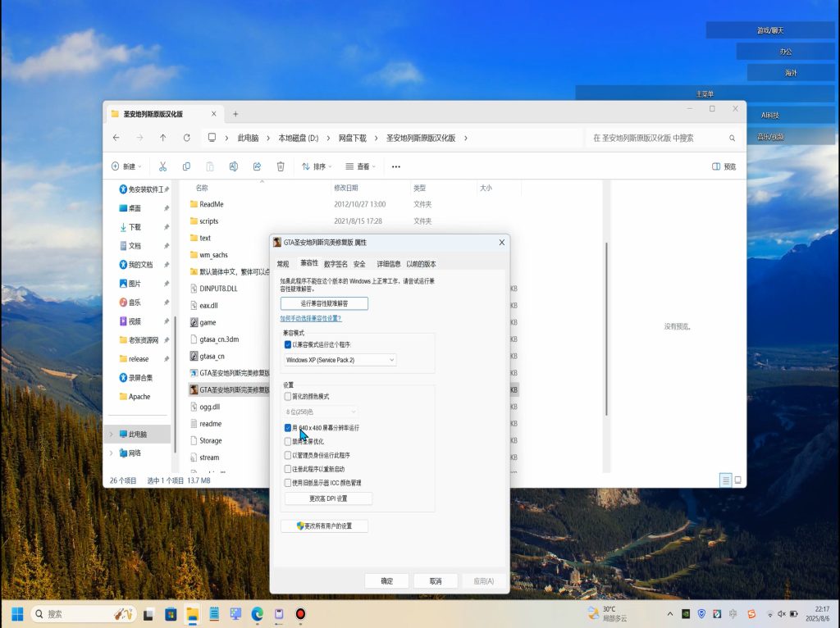
Task: Switch to the 详细信息 tab
Action: [388, 264]
